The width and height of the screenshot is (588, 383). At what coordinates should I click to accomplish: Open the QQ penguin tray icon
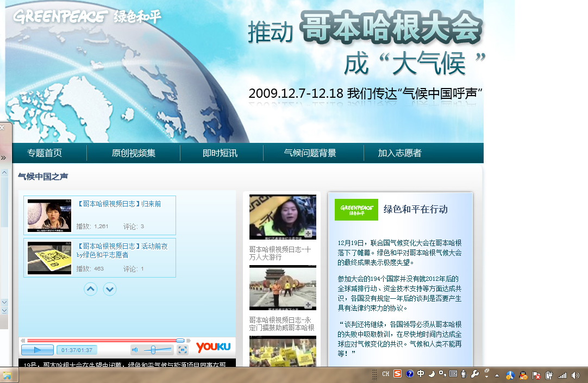pyautogui.click(x=523, y=375)
